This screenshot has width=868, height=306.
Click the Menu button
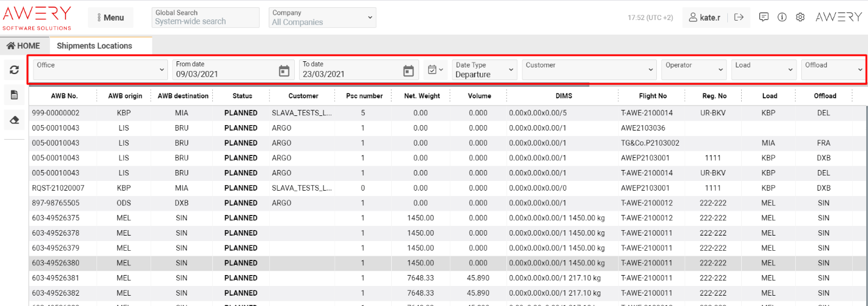[110, 18]
